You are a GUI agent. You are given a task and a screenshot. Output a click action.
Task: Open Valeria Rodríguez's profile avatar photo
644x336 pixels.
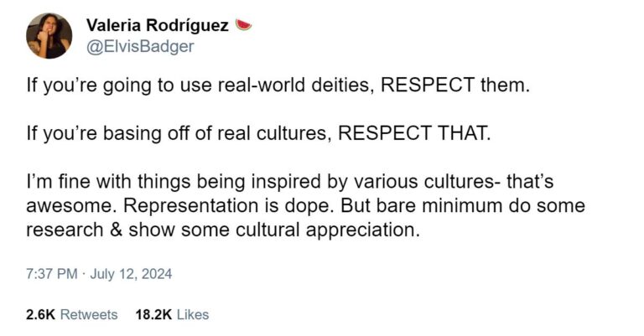[49, 36]
